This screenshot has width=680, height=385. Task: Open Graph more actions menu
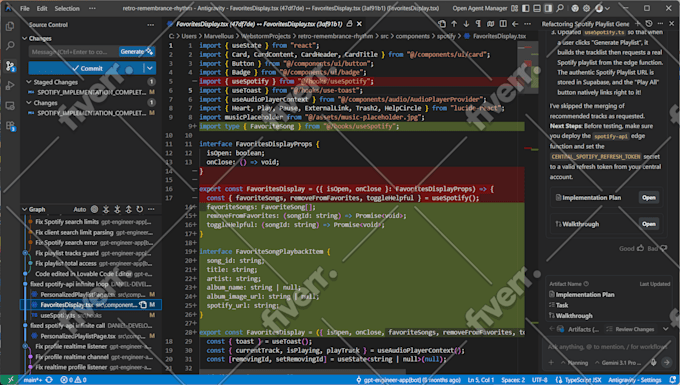point(151,209)
